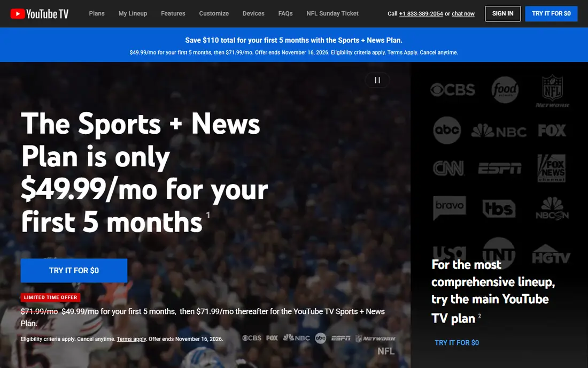Click the hero TRY IT FOR $0 button
588x368 pixels.
point(74,271)
